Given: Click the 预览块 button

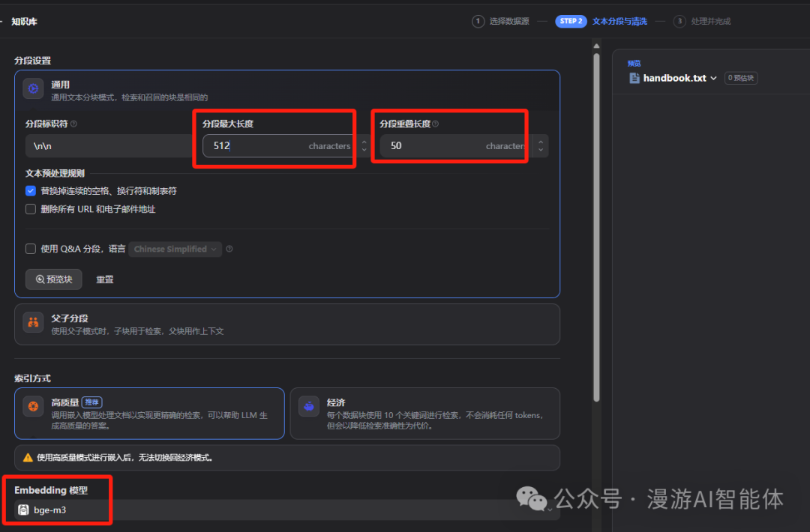Looking at the screenshot, I should [53, 279].
